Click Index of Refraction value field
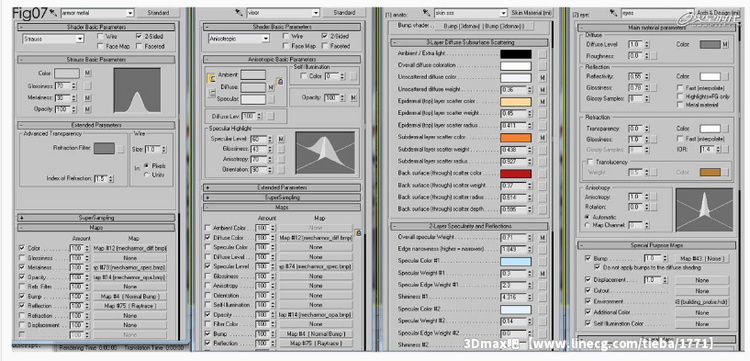The width and height of the screenshot is (750, 361). [x=100, y=178]
